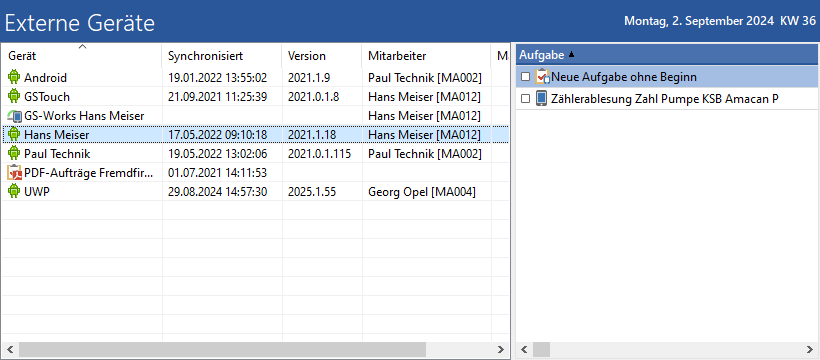Click the Android icon beside Hans Meiser device
The height and width of the screenshot is (360, 820).
coord(14,134)
